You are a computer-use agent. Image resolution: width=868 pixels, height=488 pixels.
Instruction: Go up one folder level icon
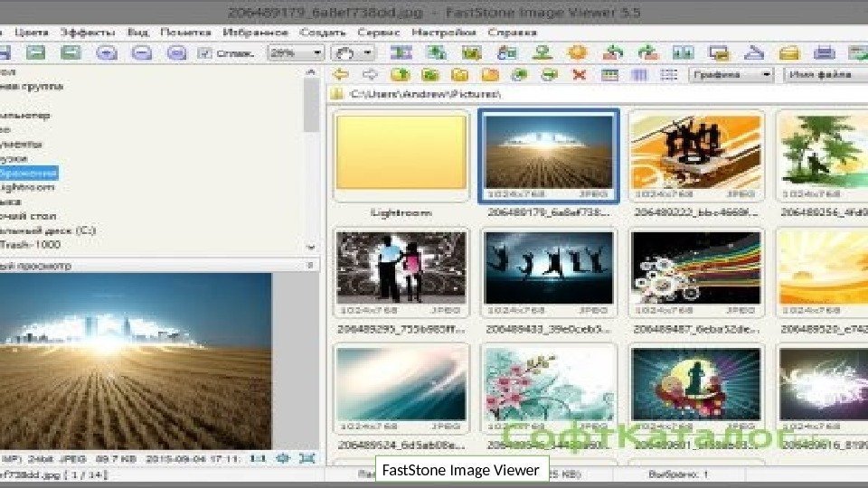(401, 74)
